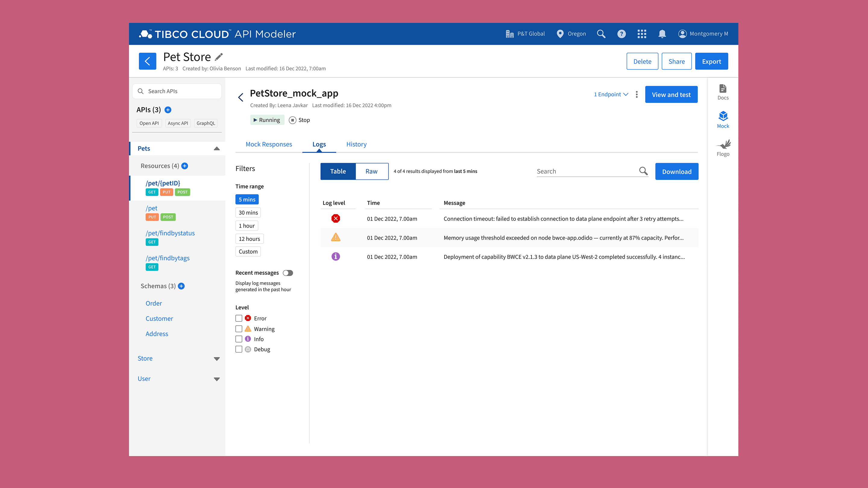Click the notifications bell icon
This screenshot has width=868, height=488.
[x=662, y=34]
